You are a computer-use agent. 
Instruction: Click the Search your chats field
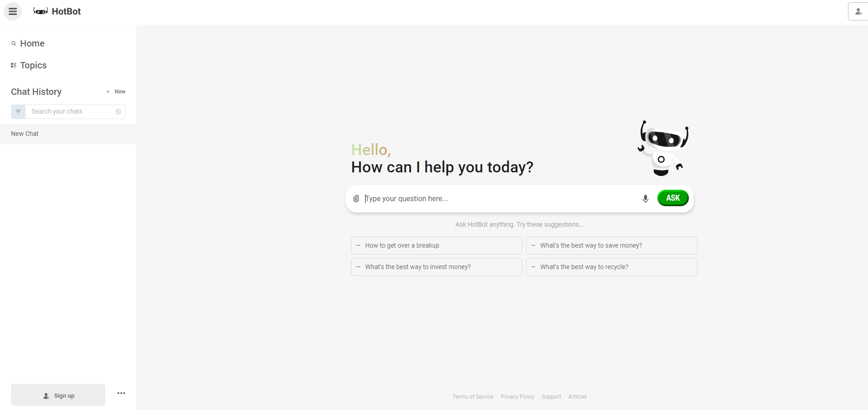coord(71,112)
